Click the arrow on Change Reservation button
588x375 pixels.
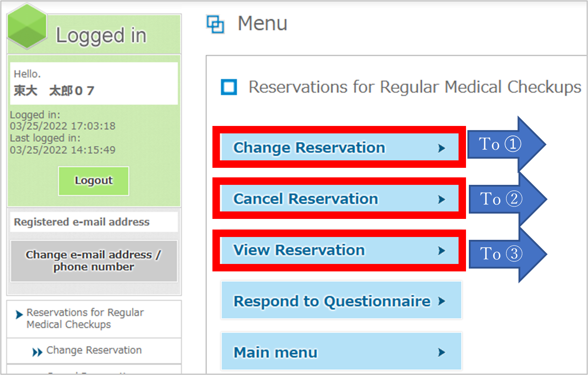(441, 148)
